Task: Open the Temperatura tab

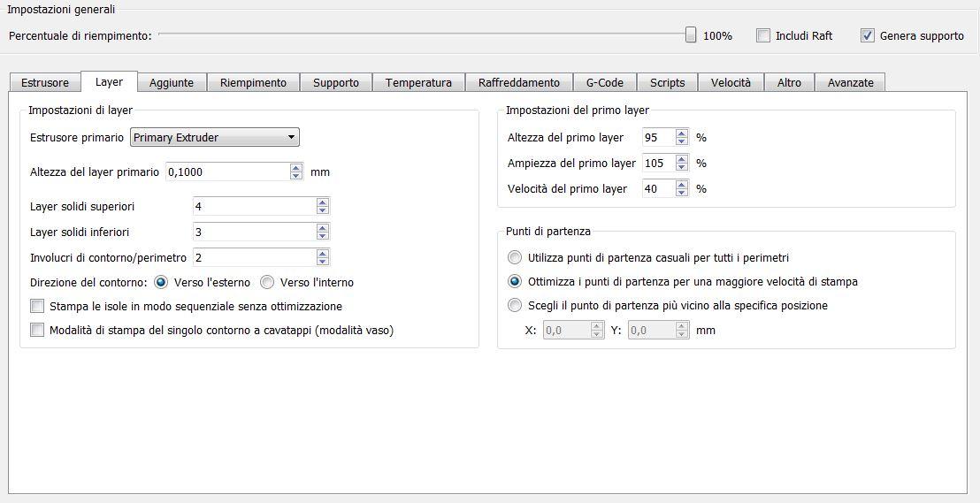Action: coord(418,82)
